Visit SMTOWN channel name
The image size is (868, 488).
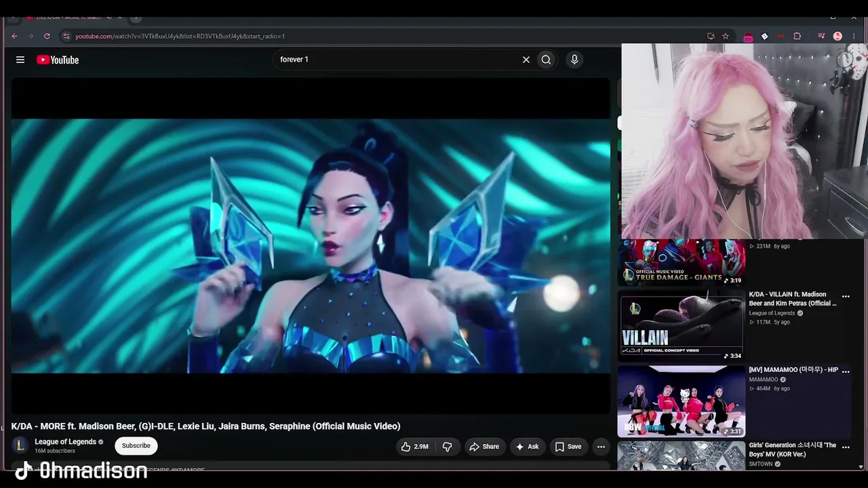click(x=761, y=464)
